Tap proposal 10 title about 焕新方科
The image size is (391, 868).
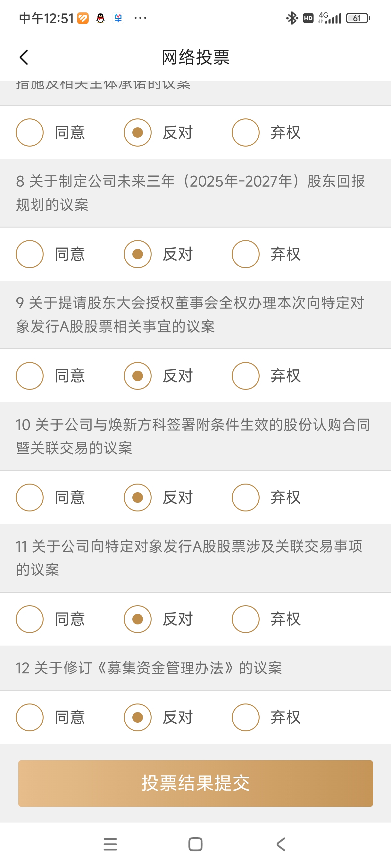pos(193,436)
